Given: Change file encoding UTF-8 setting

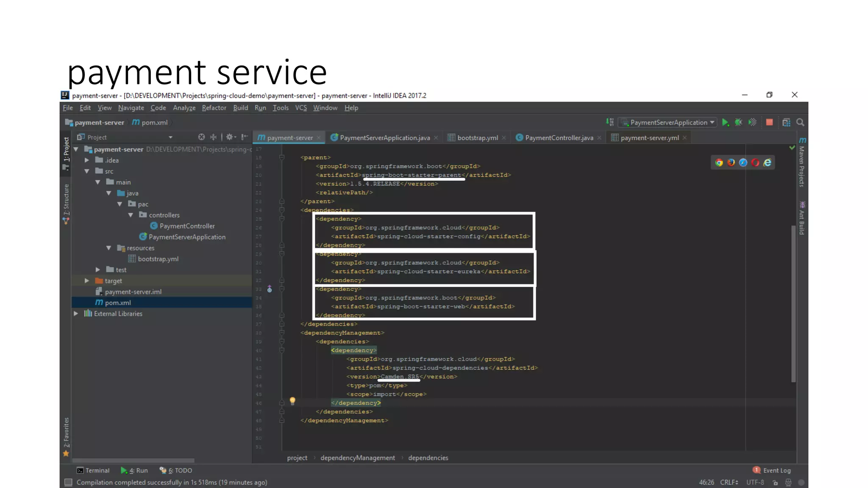Looking at the screenshot, I should click(755, 482).
